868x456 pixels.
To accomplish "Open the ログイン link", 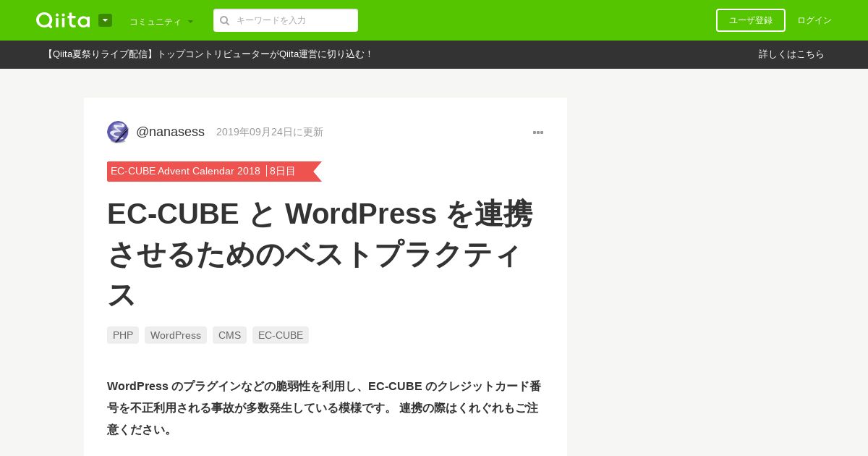I will 814,20.
